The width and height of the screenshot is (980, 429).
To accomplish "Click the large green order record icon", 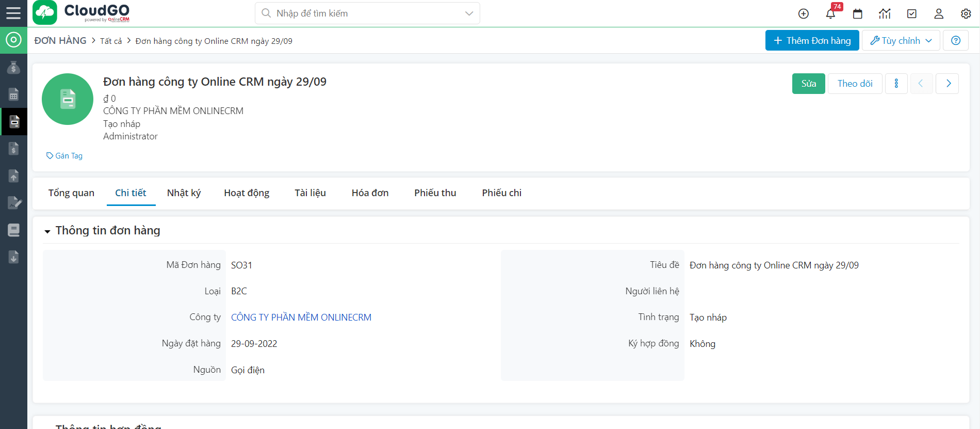I will (68, 99).
